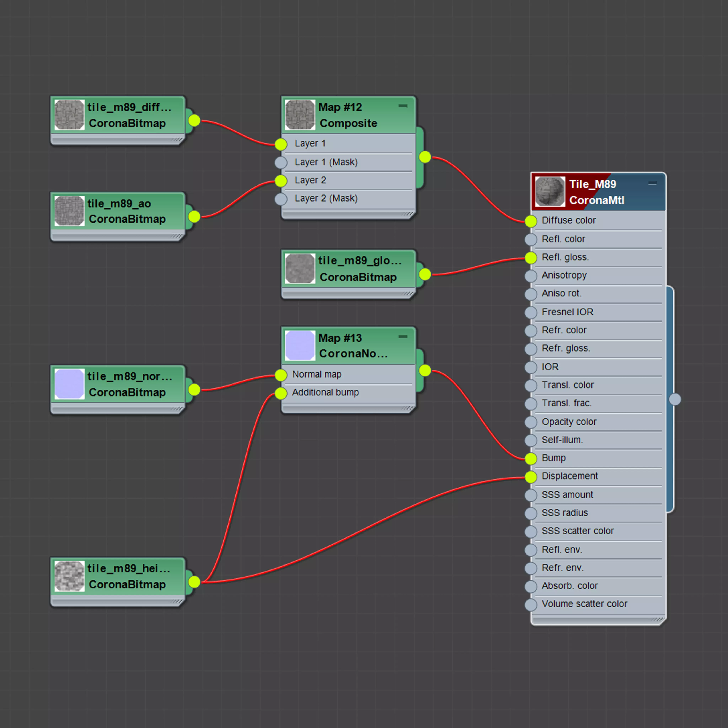Click the connected Bump input socket
The width and height of the screenshot is (728, 728).
tap(531, 459)
